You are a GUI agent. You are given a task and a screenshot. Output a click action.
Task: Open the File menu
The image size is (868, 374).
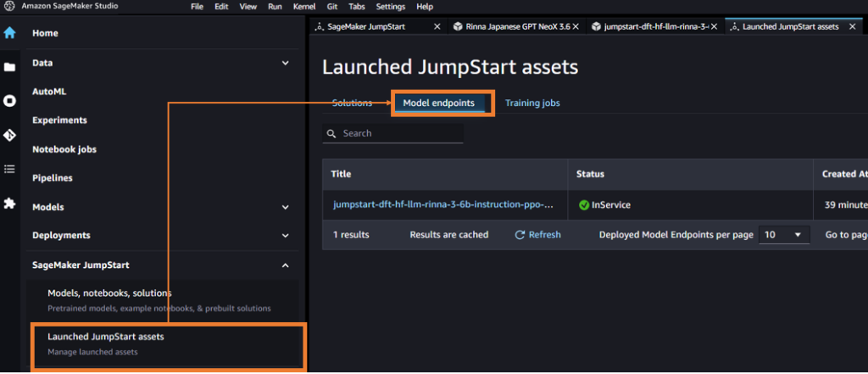197,7
